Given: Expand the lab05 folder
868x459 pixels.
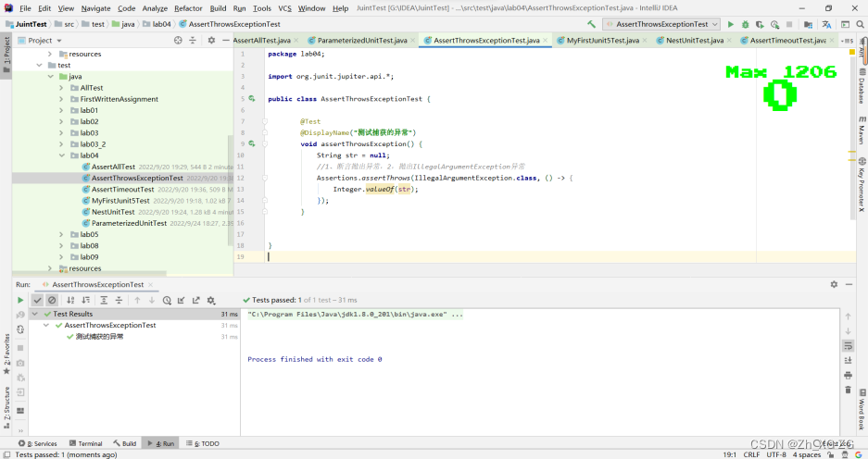Looking at the screenshot, I should pos(61,234).
